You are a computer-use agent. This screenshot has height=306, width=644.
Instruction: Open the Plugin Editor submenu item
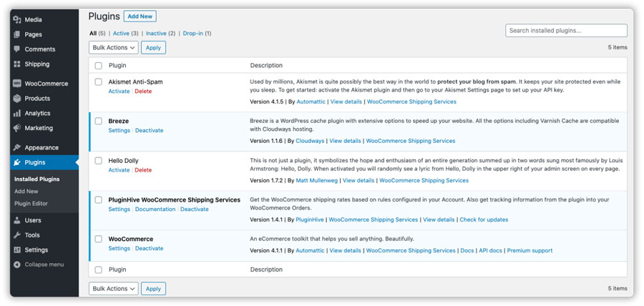pyautogui.click(x=31, y=204)
